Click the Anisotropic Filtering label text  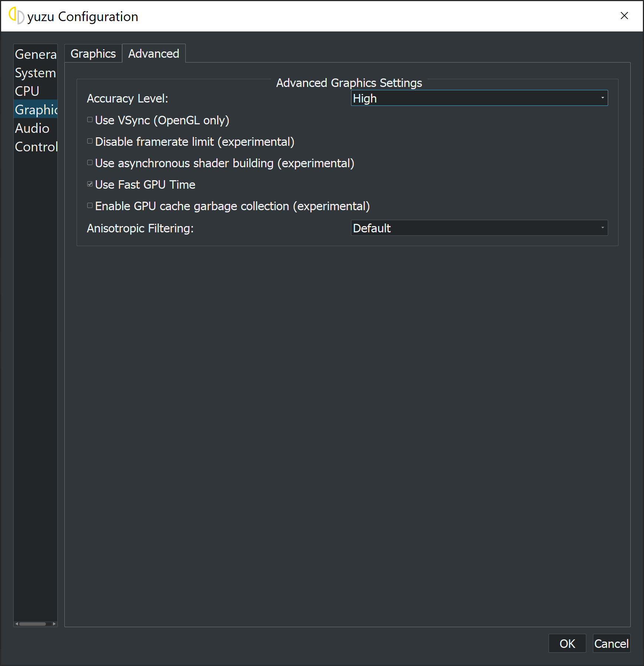(x=140, y=228)
